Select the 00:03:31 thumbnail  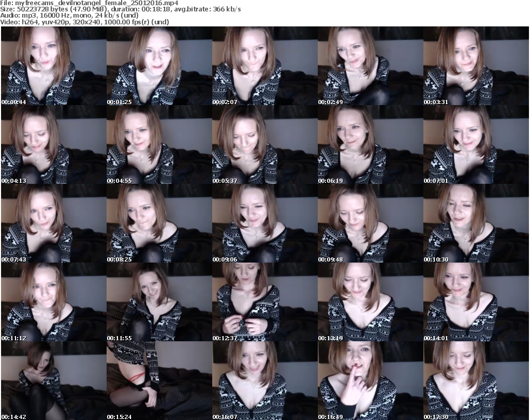(x=476, y=66)
